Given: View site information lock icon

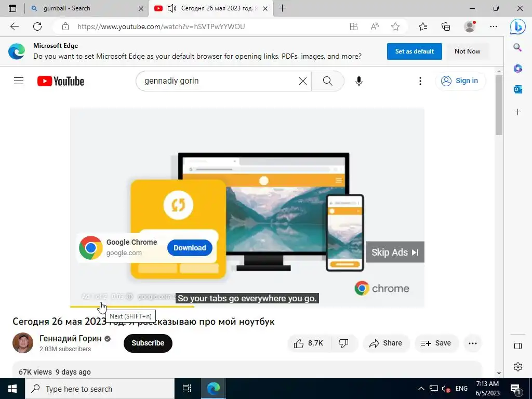Looking at the screenshot, I should pos(65,26).
